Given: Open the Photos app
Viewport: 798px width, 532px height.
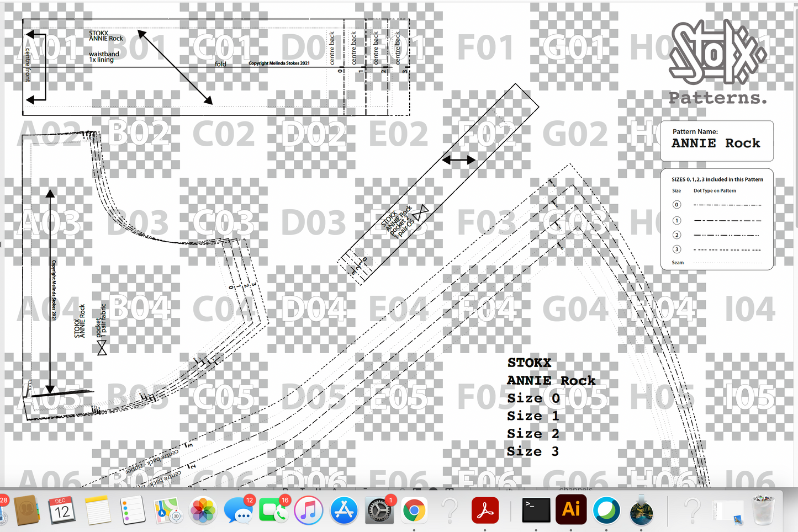Looking at the screenshot, I should pos(203,510).
